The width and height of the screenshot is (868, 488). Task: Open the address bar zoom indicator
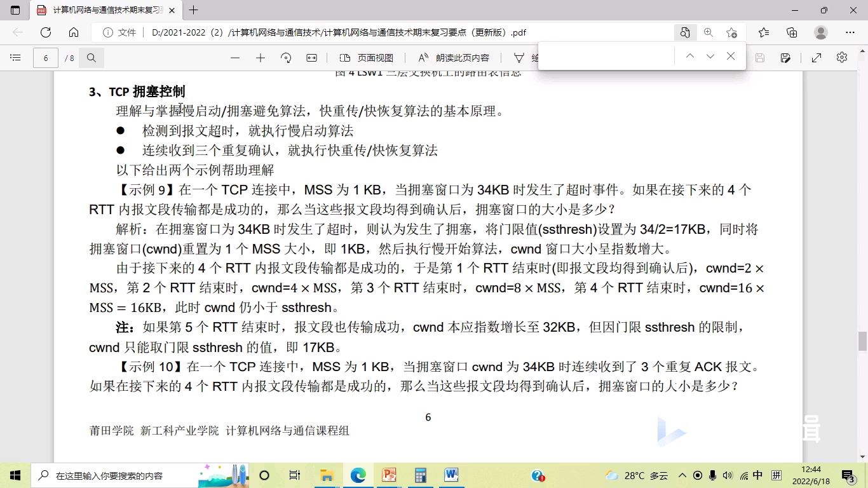click(x=709, y=32)
